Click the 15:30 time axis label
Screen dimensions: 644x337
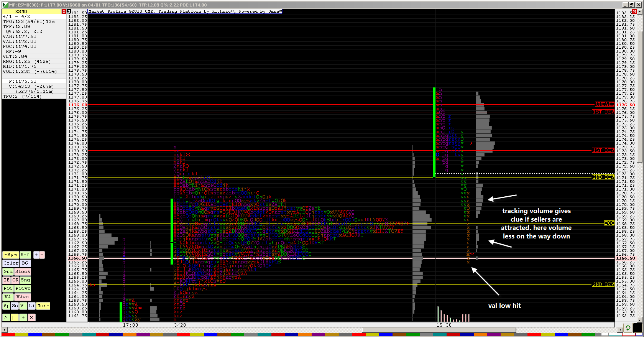tap(444, 325)
